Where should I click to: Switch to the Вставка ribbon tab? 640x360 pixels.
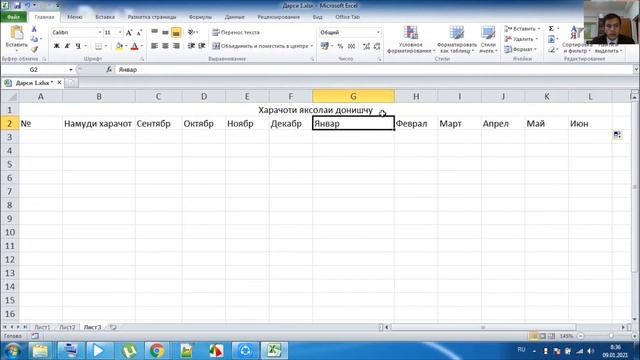tap(105, 17)
